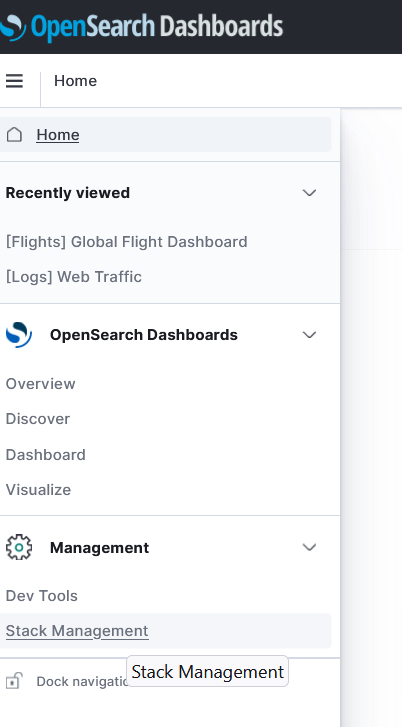Image resolution: width=402 pixels, height=727 pixels.
Task: Click the OpenSearch Dashboards logo in header
Action: click(x=141, y=27)
